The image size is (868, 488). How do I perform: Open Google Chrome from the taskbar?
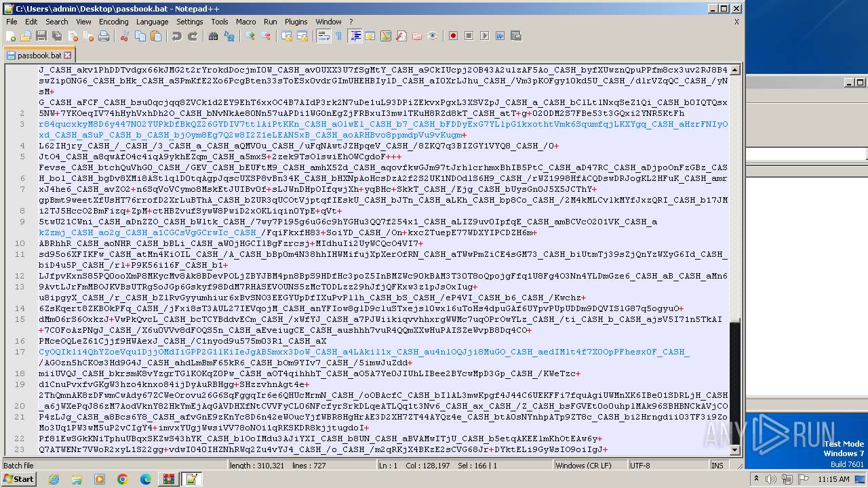coord(122,479)
